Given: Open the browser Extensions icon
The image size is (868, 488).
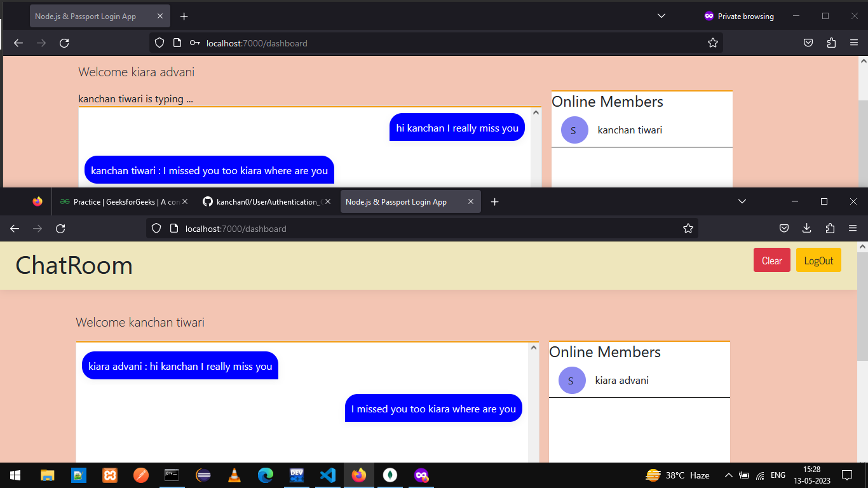Looking at the screenshot, I should coord(830,228).
